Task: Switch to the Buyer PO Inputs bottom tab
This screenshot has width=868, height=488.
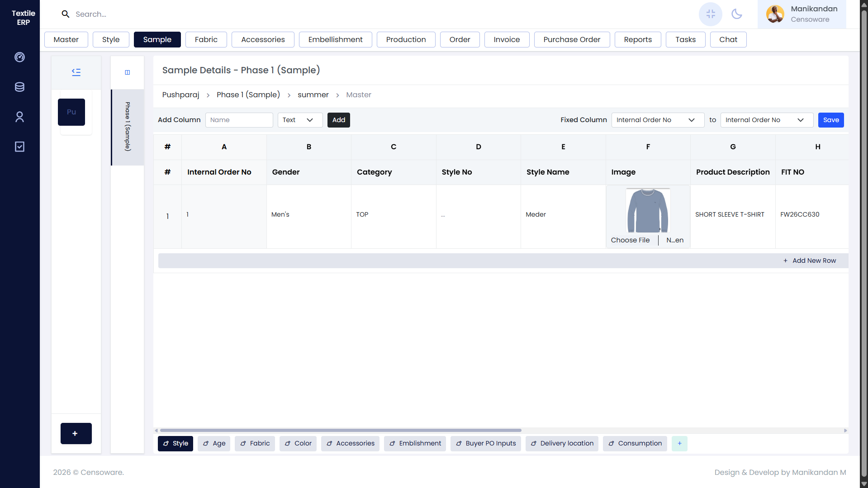Action: pyautogui.click(x=485, y=444)
